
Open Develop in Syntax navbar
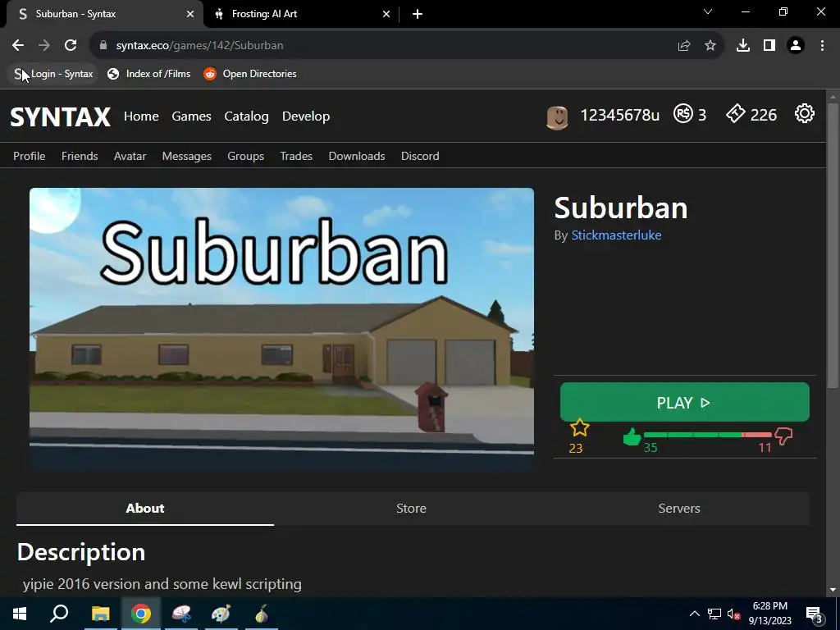[x=306, y=116]
